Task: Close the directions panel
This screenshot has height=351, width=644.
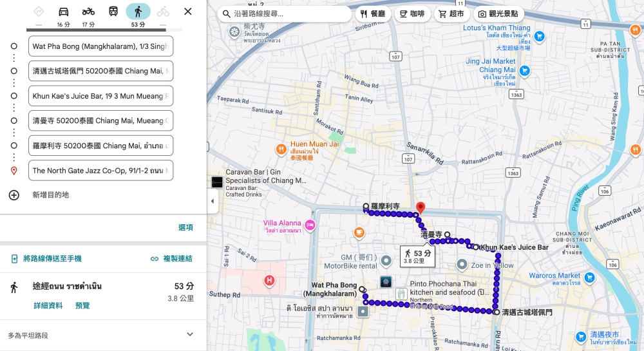Action: [x=188, y=12]
